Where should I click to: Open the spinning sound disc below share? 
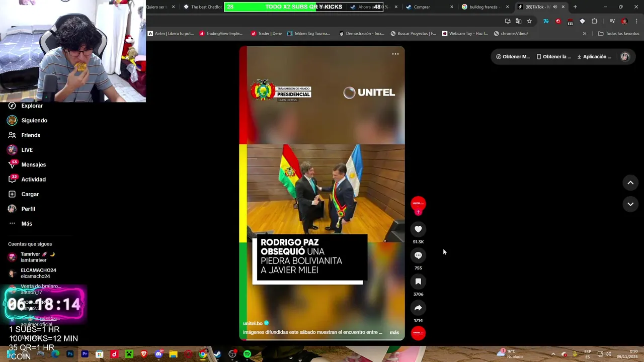click(x=418, y=333)
